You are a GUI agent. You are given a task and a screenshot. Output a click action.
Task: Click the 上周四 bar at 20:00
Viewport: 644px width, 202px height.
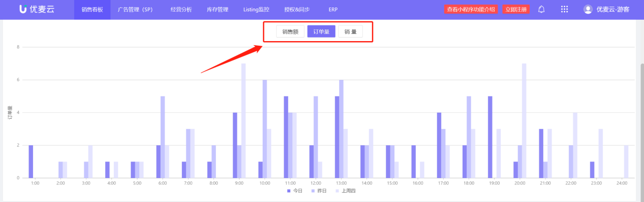(x=524, y=121)
